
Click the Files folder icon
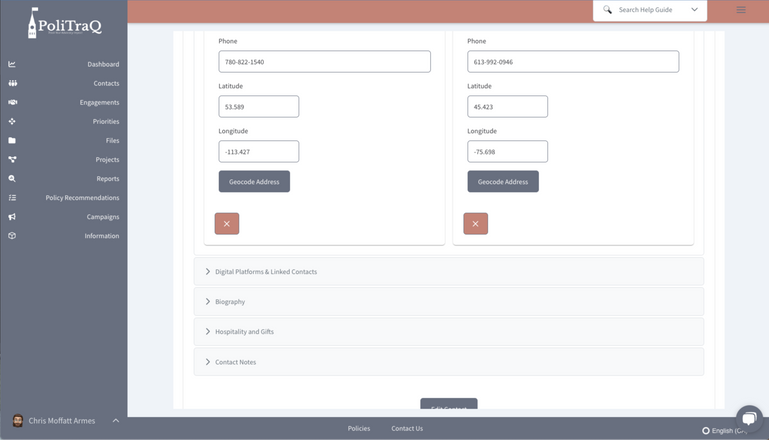pyautogui.click(x=12, y=141)
